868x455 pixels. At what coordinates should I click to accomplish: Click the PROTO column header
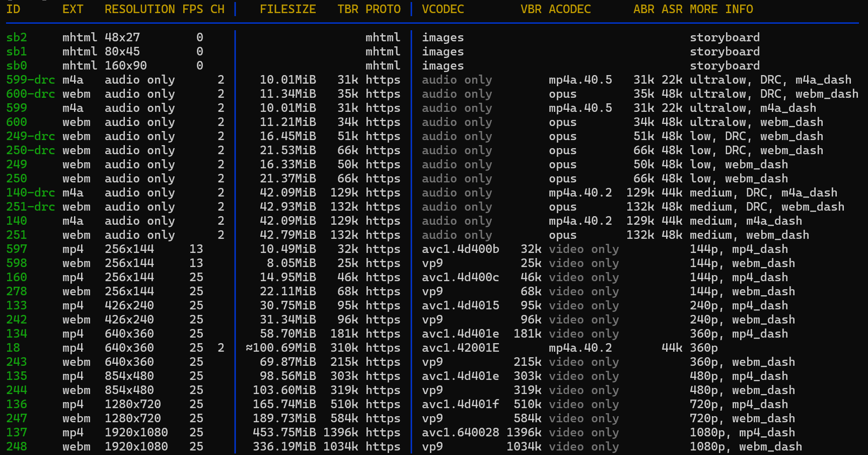(383, 9)
